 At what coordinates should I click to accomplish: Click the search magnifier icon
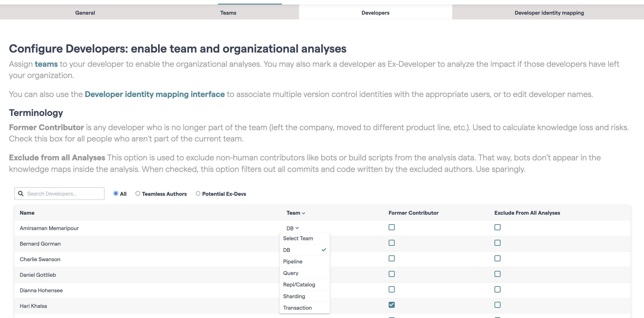pos(21,194)
